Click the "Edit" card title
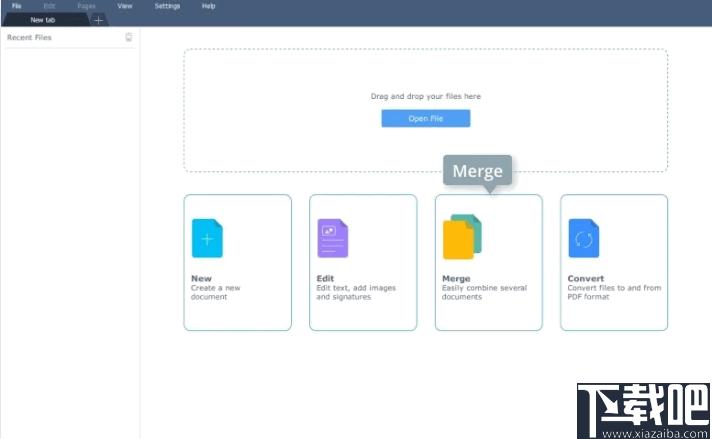 click(x=325, y=278)
